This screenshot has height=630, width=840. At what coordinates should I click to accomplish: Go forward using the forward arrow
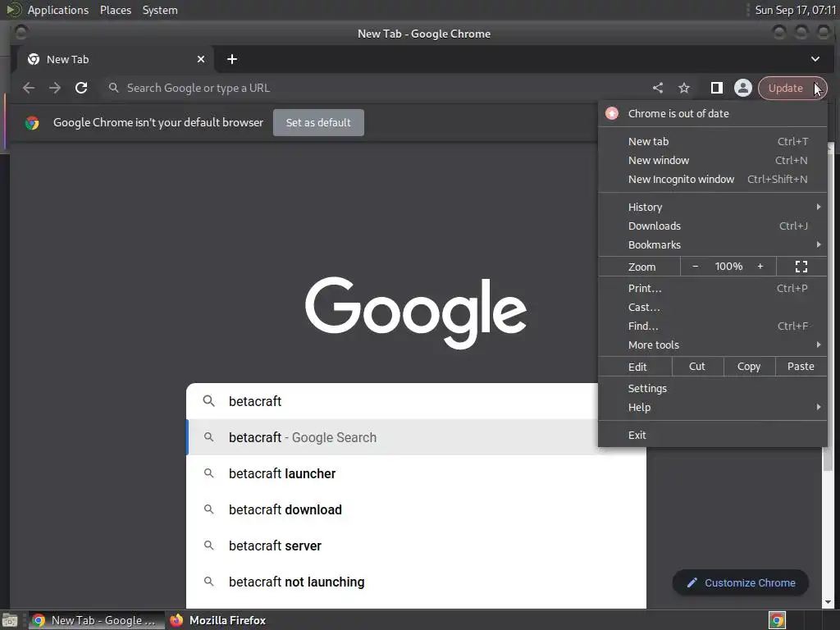55,88
